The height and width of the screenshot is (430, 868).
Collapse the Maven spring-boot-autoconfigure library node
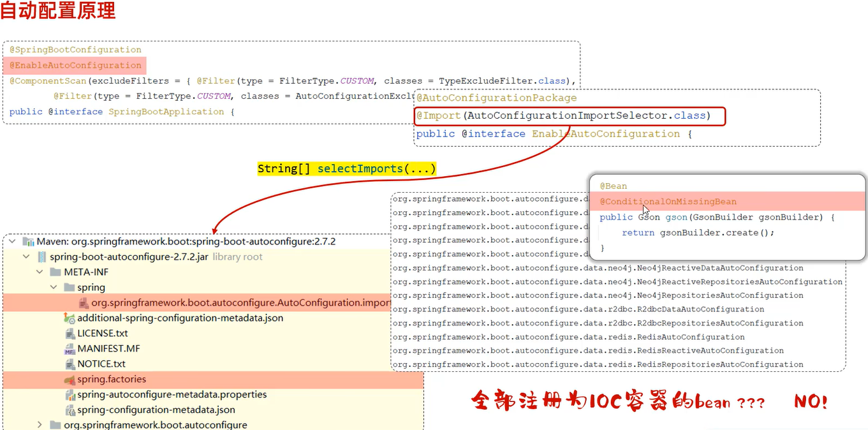[13, 242]
